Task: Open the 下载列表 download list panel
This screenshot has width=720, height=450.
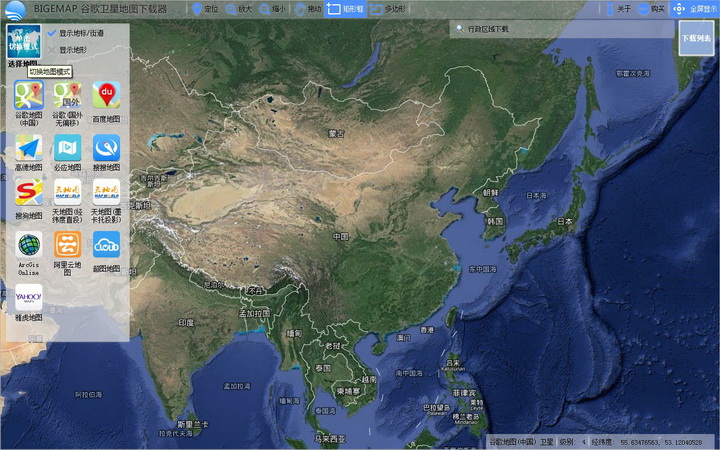Action: 696,38
